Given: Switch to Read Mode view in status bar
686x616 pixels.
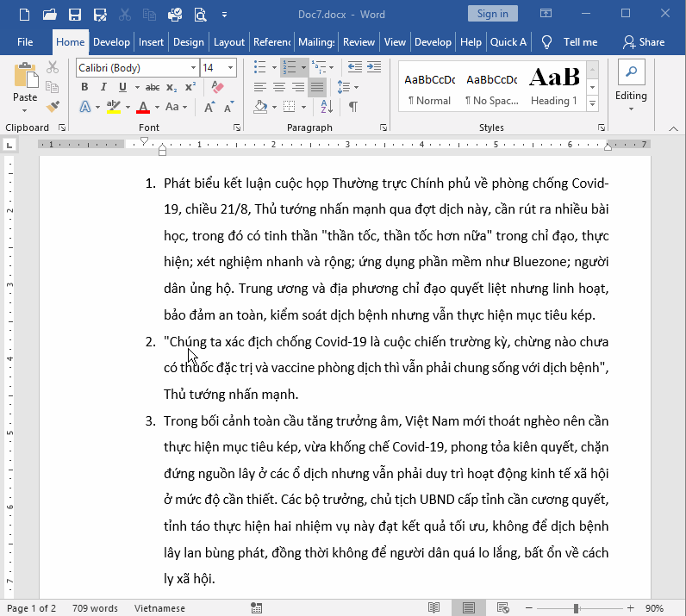Looking at the screenshot, I should tap(433, 607).
